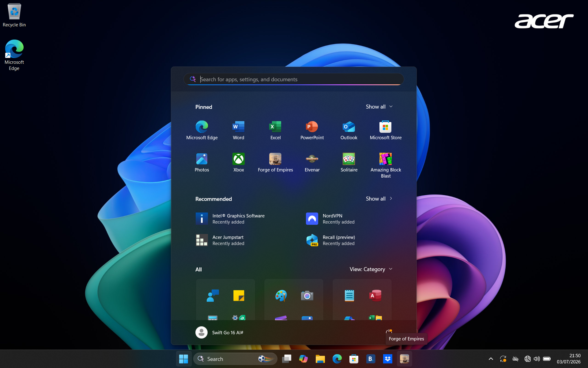Click OneDrive cloud icon in system tray
Screen dimensions: 588x368
point(515,359)
